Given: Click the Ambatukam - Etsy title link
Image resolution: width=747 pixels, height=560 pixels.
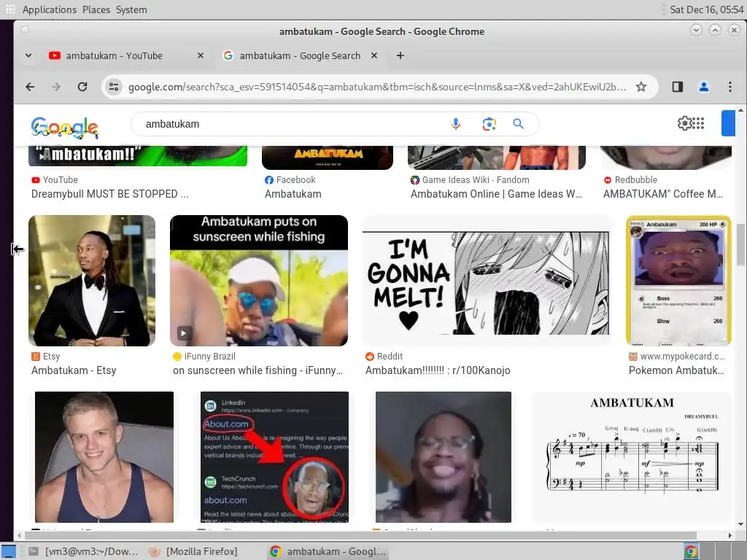Looking at the screenshot, I should pos(74,370).
